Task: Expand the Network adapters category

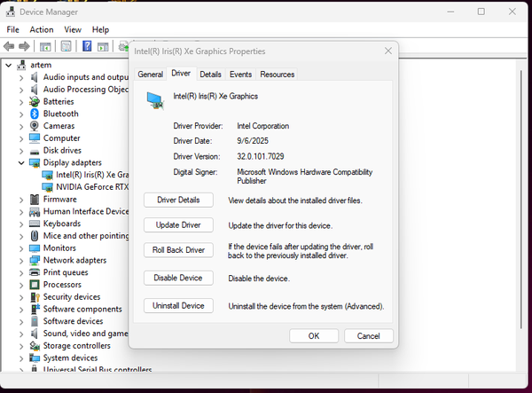Action: [21, 261]
